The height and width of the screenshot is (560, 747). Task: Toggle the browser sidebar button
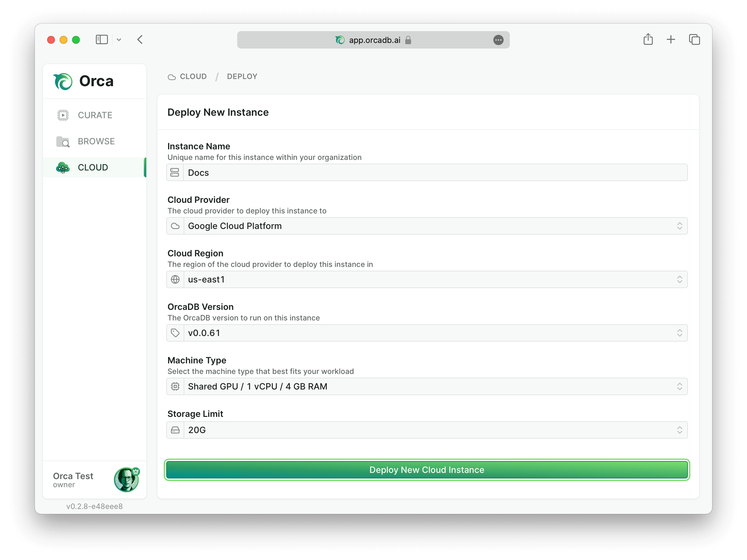click(102, 40)
